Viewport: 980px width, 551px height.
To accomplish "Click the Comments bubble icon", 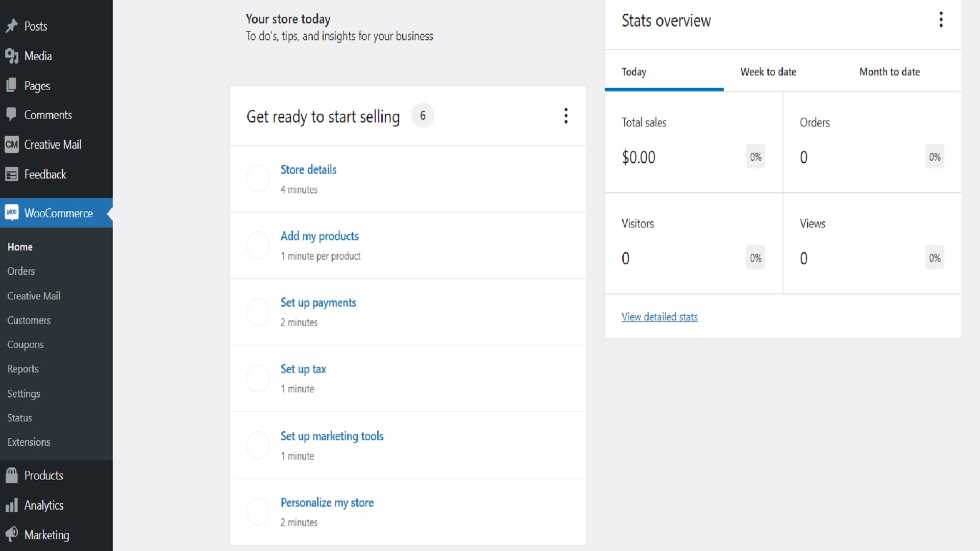I will coord(12,115).
